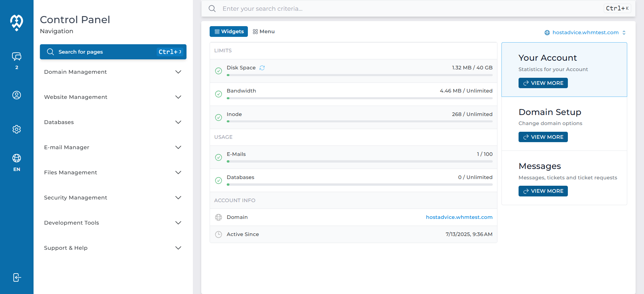Click the Domain Setup card title
Viewport: 644px width, 294px height.
click(x=550, y=112)
